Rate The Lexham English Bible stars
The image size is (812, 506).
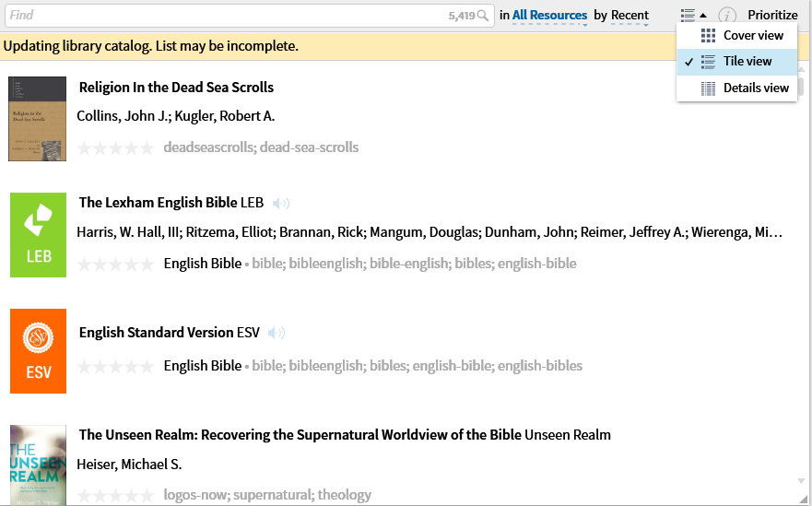[x=115, y=265]
